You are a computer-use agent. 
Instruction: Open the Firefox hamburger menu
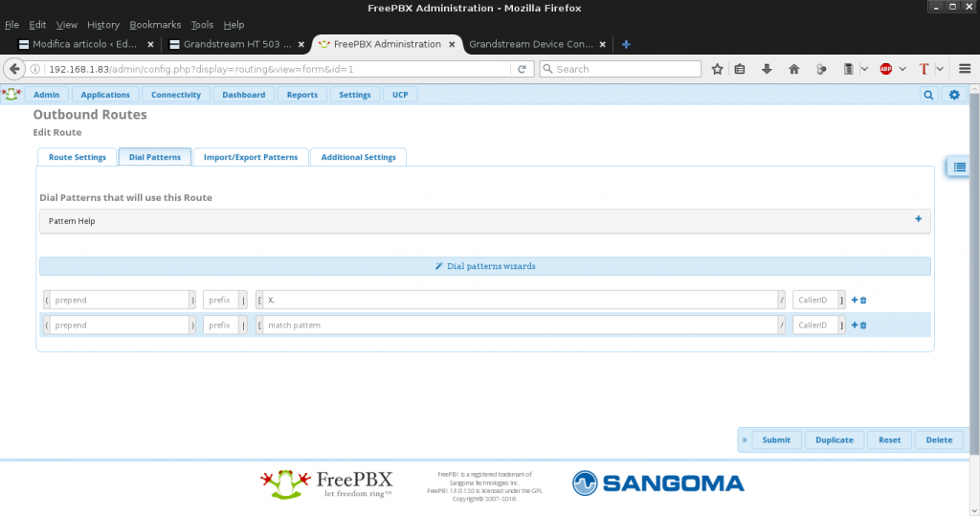[966, 69]
